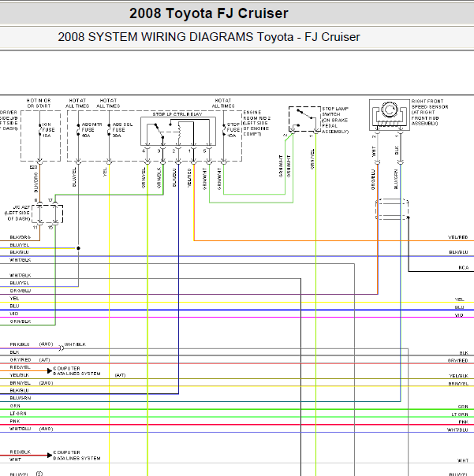474x476 pixels.
Task: Click the arrow after the RED/YEL wire
Action: coord(50,370)
